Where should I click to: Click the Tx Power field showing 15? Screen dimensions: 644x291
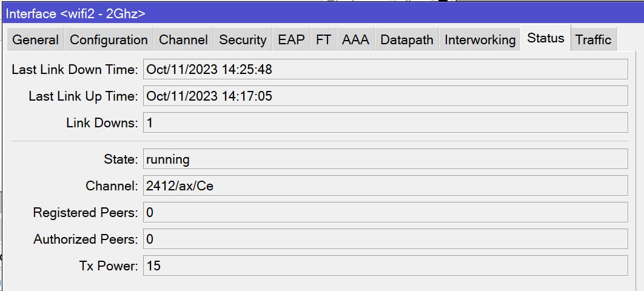[385, 266]
